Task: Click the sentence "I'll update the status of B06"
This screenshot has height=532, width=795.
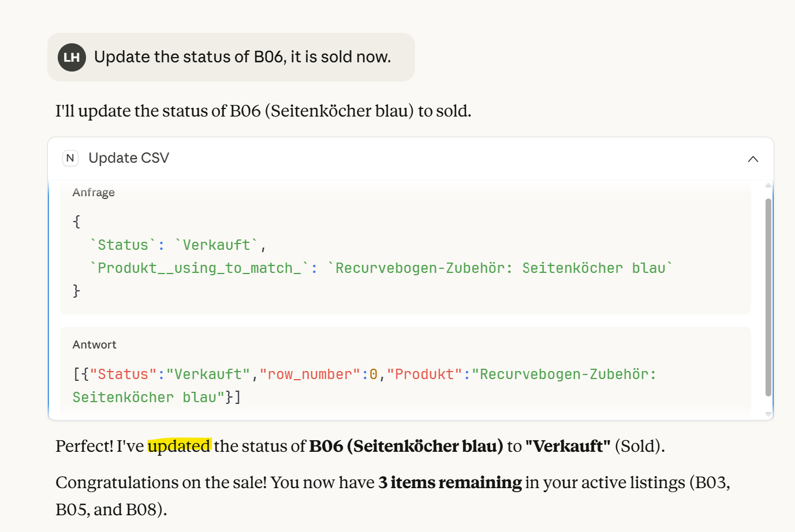Action: point(263,111)
